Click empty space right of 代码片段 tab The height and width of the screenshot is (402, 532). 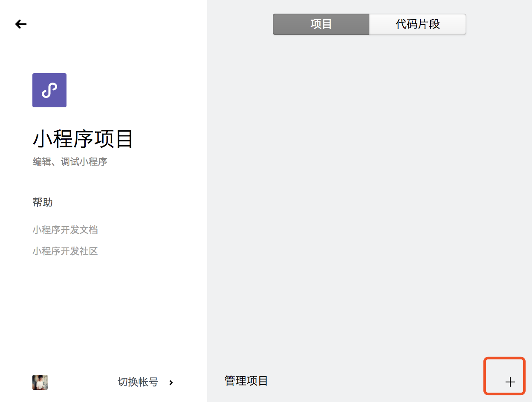(499, 24)
